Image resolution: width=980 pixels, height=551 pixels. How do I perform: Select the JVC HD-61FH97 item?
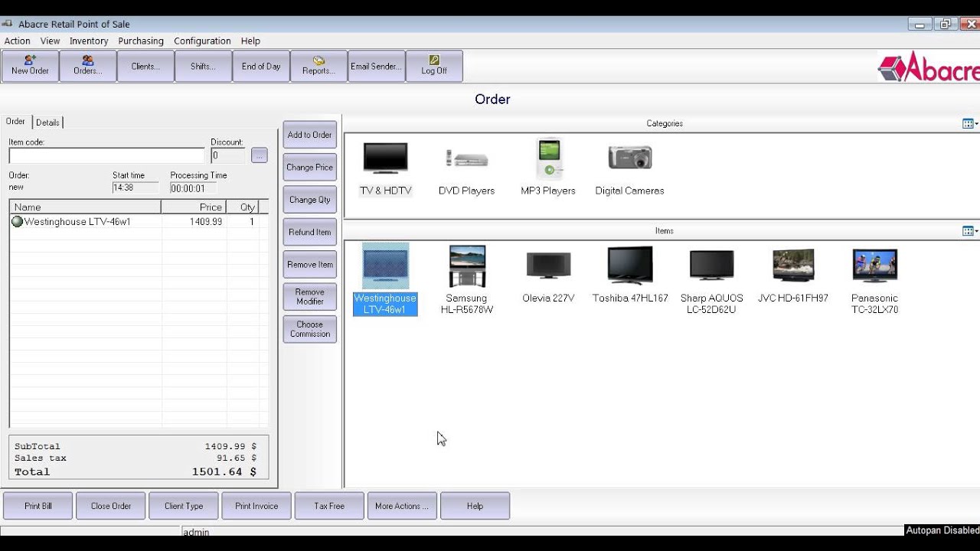coord(793,275)
